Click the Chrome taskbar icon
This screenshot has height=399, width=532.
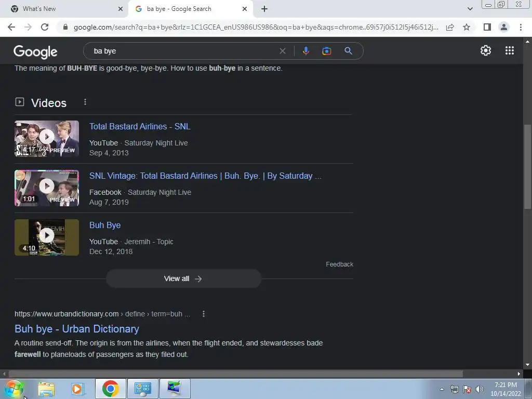[x=110, y=389]
